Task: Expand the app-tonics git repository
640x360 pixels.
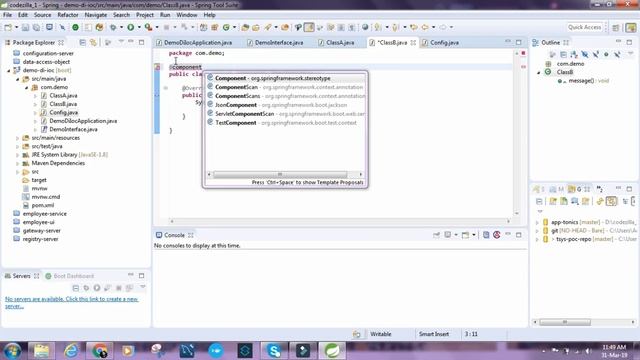Action: click(537, 222)
